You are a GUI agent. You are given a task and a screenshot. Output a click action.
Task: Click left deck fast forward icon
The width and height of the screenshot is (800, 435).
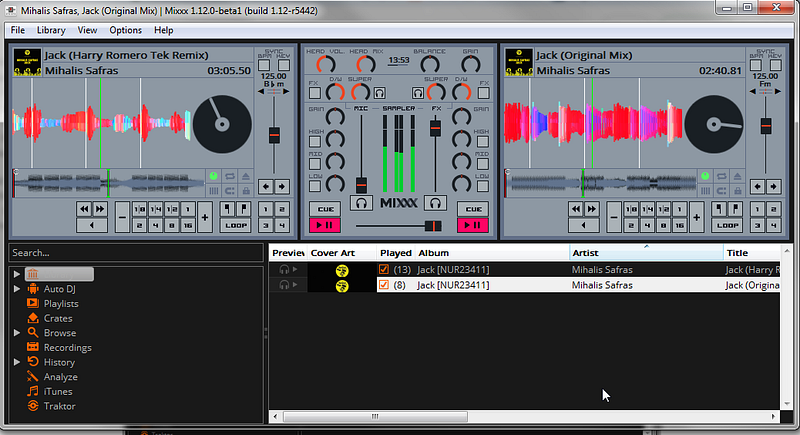[x=100, y=209]
